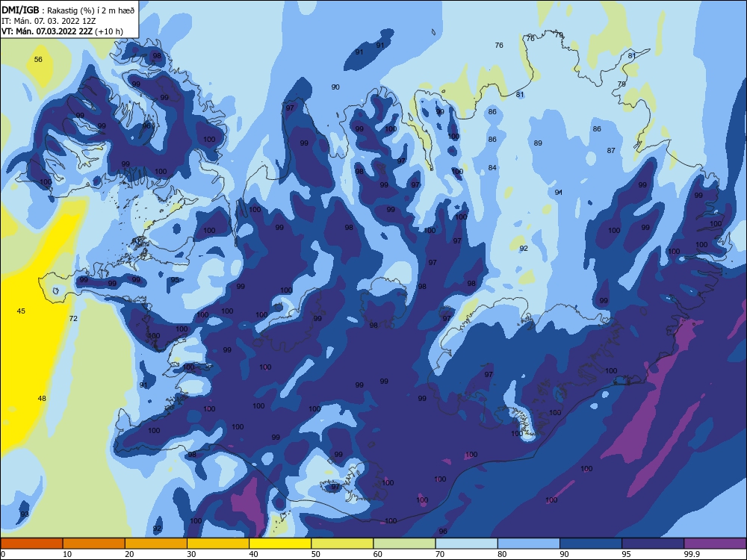
Task: Click the legend label 50
Action: [315, 554]
